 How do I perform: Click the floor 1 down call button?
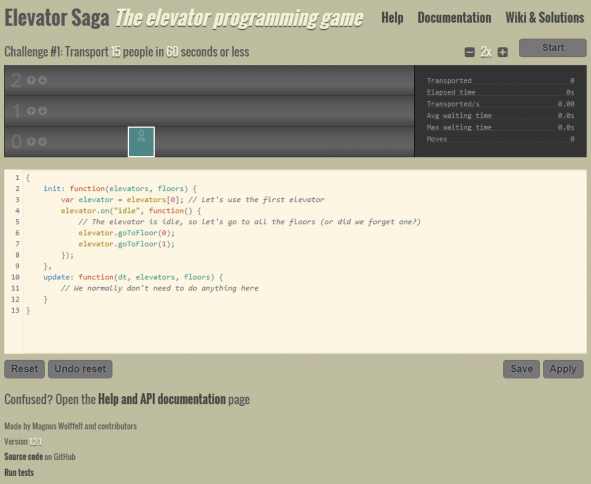(42, 111)
